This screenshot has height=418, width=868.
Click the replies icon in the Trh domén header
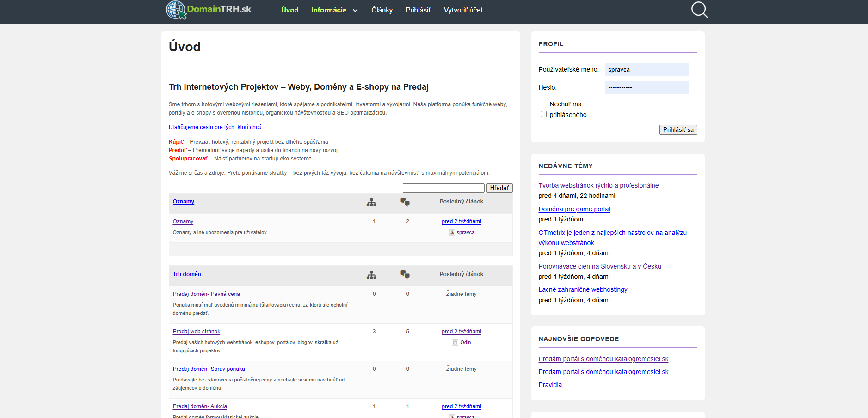pos(405,275)
